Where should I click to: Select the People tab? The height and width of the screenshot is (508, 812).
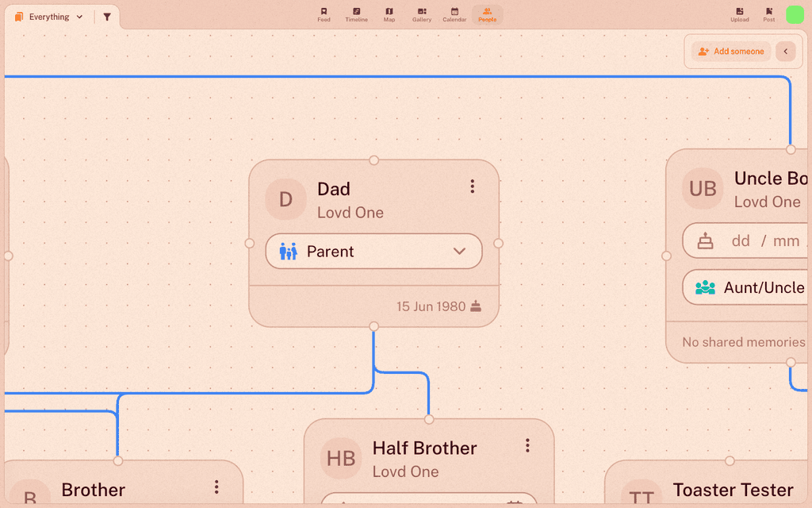(x=487, y=15)
